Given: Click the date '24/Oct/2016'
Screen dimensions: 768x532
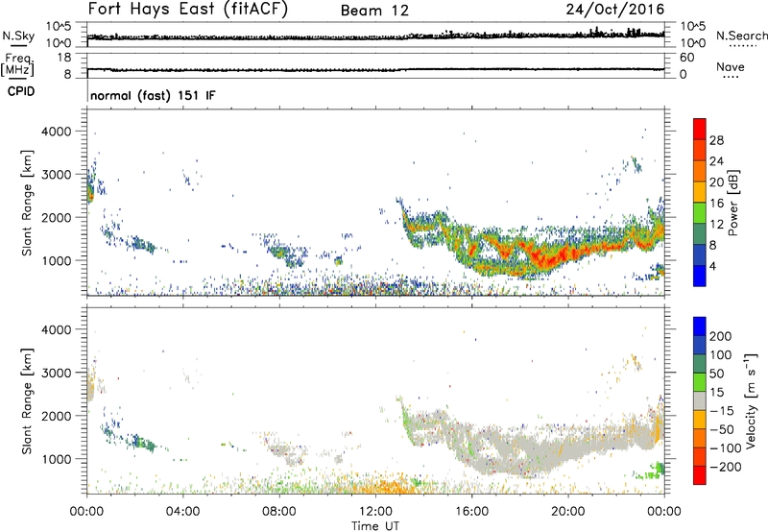Looking at the screenshot, I should coord(615,10).
